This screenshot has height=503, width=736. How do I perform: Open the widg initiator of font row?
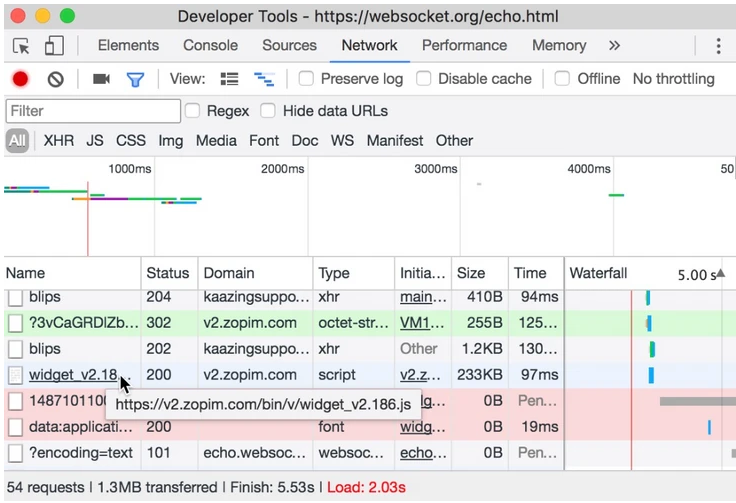point(415,427)
